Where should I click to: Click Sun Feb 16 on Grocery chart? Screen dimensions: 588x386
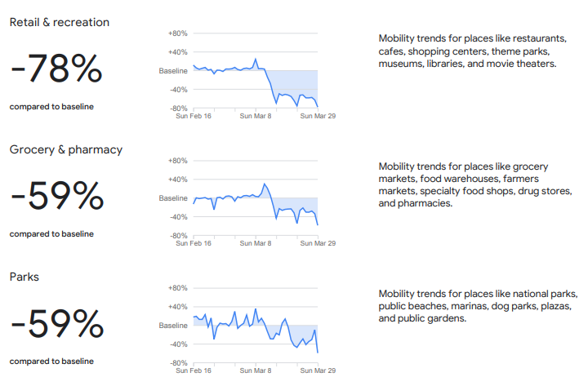click(x=194, y=243)
